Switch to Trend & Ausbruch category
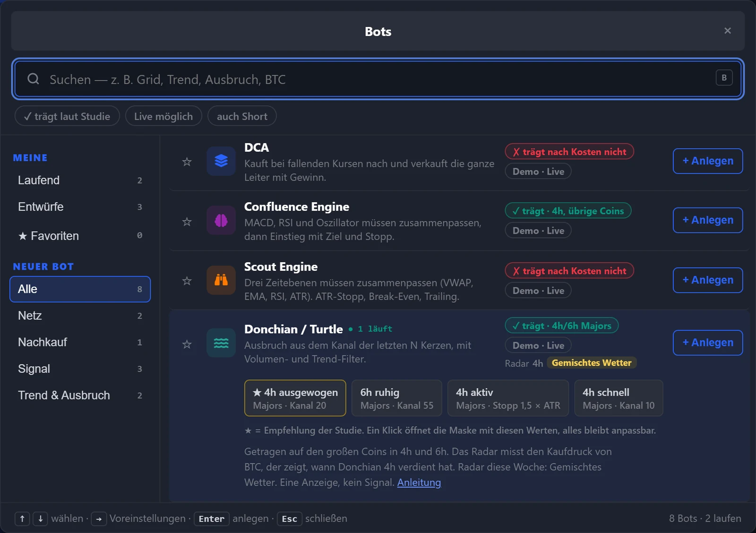 (x=80, y=395)
